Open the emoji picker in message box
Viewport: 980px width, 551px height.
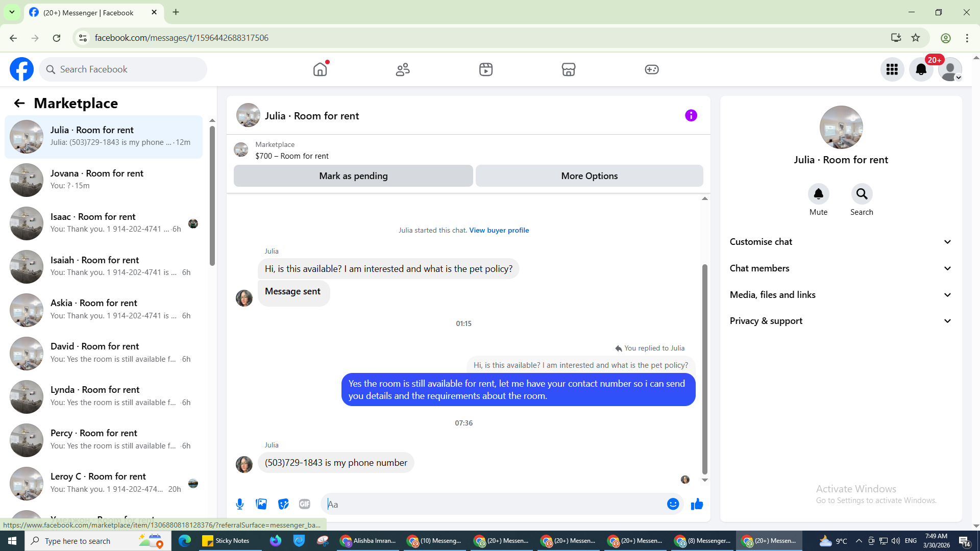click(673, 504)
